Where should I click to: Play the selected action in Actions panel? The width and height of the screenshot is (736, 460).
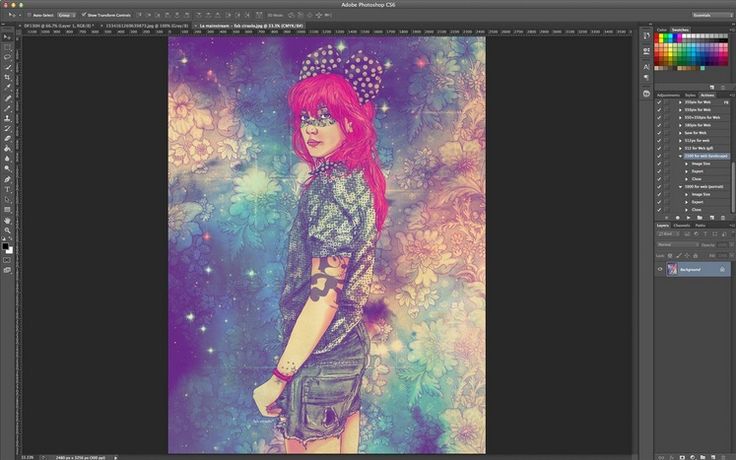(x=688, y=218)
